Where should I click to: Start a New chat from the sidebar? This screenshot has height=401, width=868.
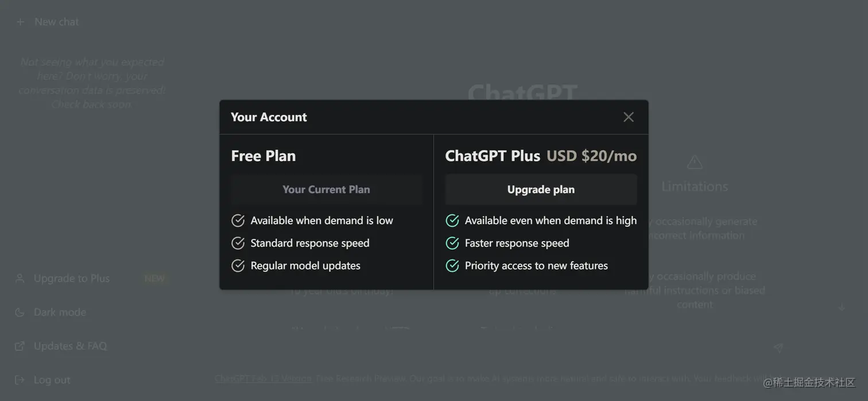56,22
